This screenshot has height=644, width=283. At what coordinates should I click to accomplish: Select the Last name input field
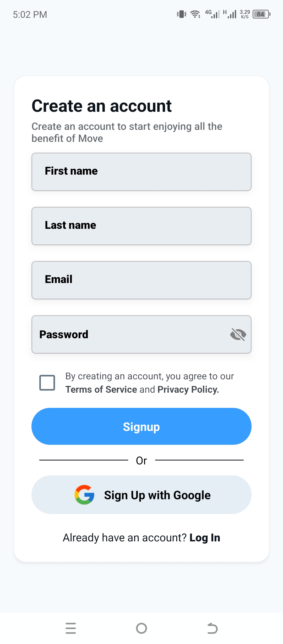click(141, 226)
